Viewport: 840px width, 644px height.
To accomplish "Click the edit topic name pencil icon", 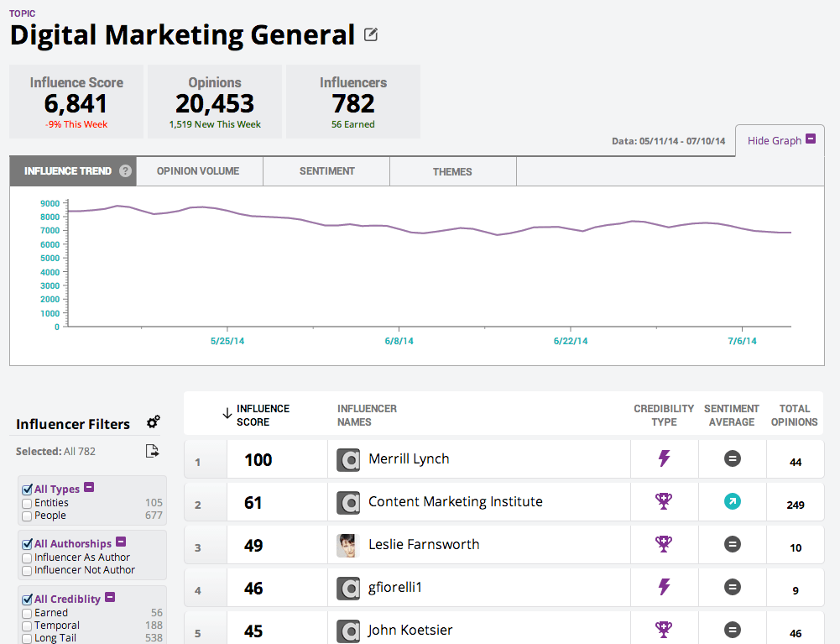I will [x=371, y=35].
